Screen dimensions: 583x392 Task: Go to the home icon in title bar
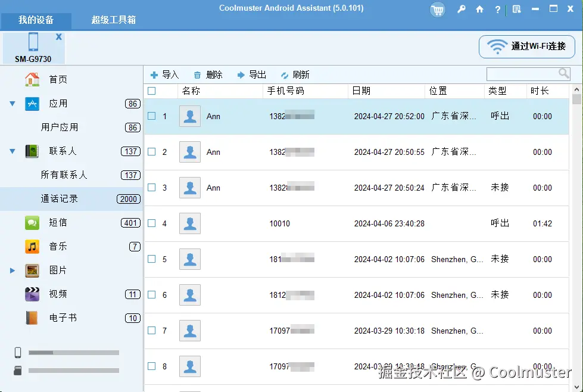[479, 10]
